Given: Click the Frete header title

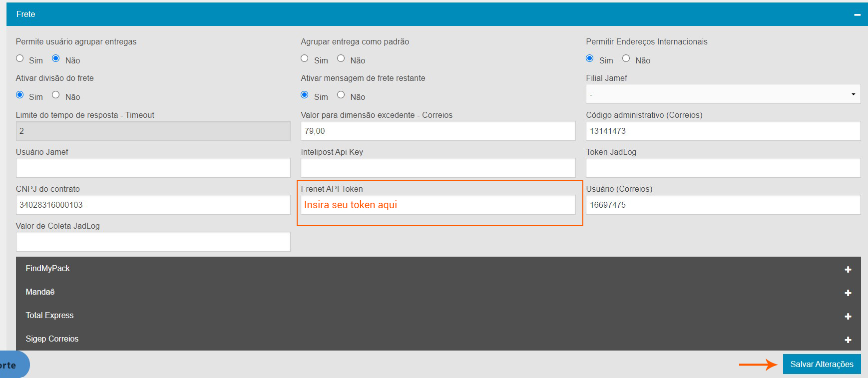Looking at the screenshot, I should pyautogui.click(x=26, y=14).
